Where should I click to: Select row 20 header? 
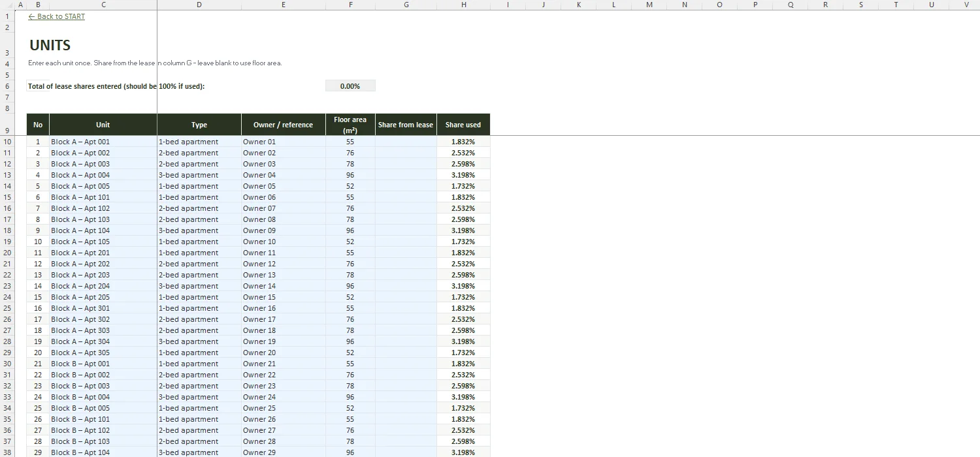click(x=7, y=253)
